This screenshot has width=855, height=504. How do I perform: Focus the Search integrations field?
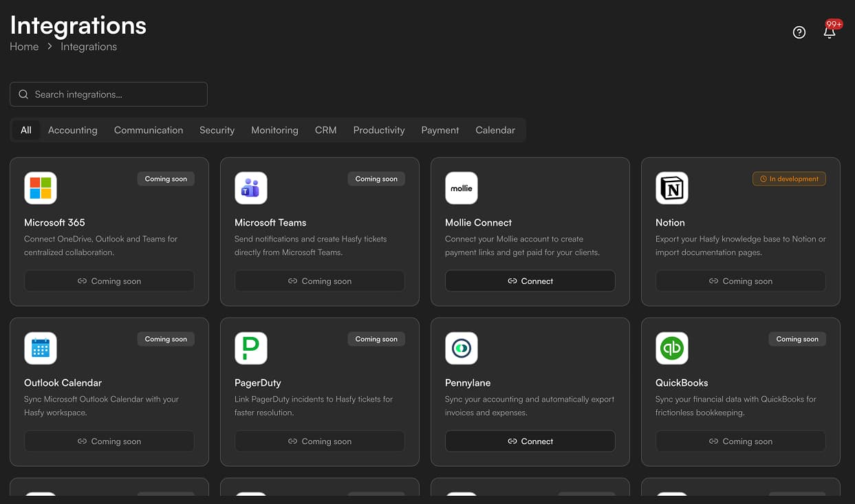pos(109,94)
